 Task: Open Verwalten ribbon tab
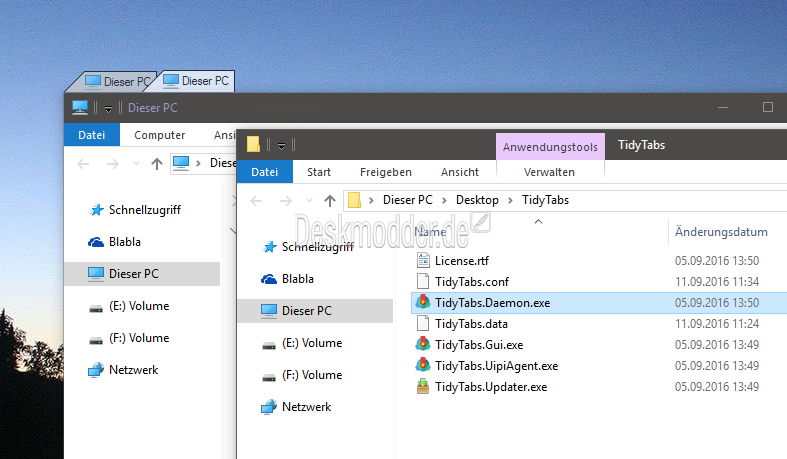[x=549, y=172]
